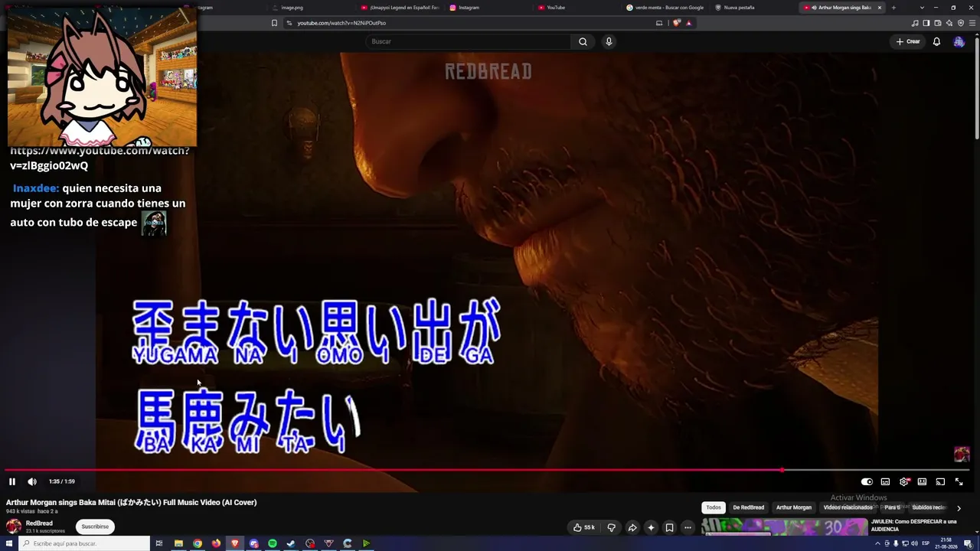The height and width of the screenshot is (551, 980).
Task: Share the video
Action: pos(632,527)
